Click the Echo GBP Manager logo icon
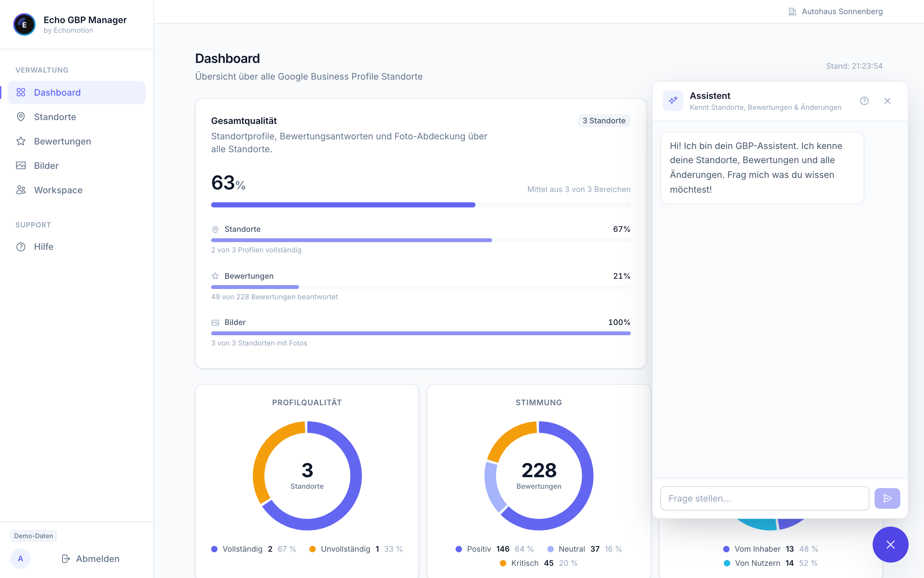 [x=24, y=24]
